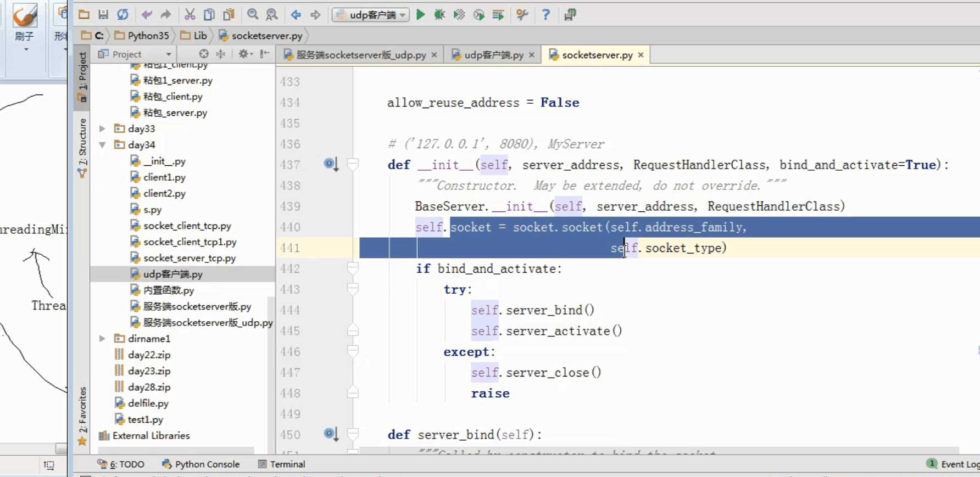Image resolution: width=980 pixels, height=477 pixels.
Task: Click the Paste clipboard icon
Action: point(229,15)
